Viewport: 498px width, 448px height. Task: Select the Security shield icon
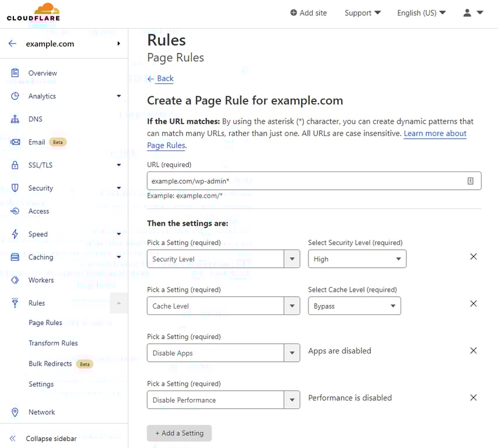pyautogui.click(x=16, y=188)
